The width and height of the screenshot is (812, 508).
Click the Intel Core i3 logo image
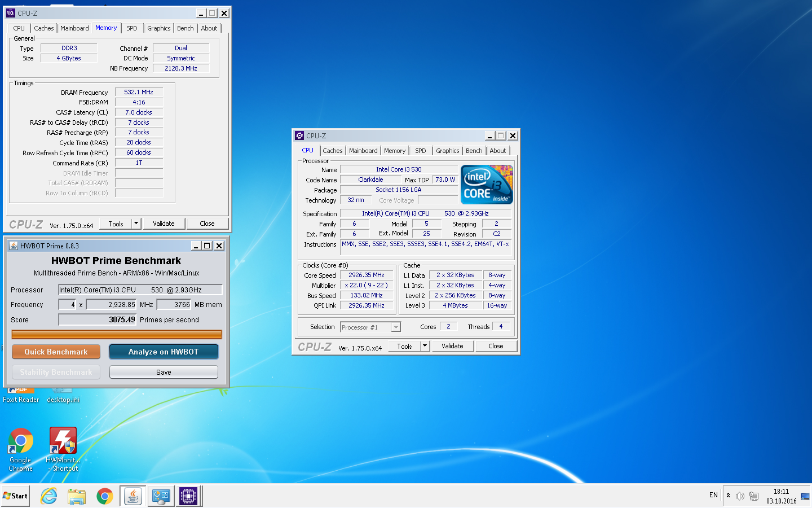tap(487, 184)
